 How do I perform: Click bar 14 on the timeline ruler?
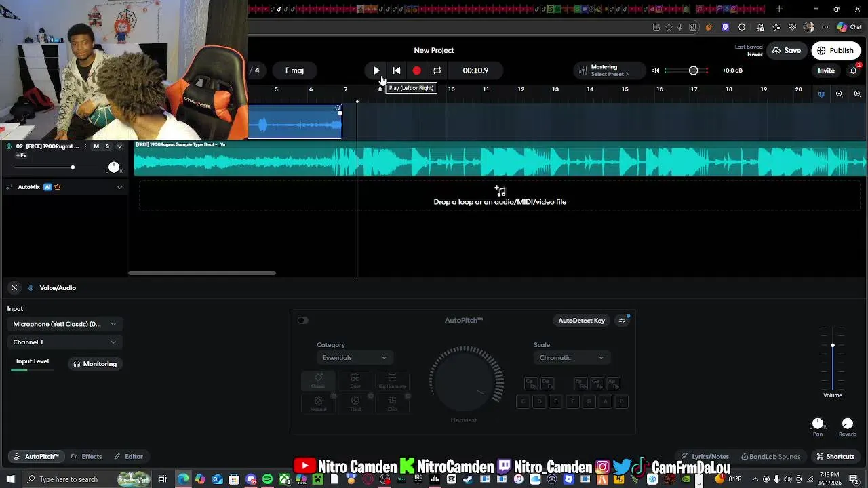pyautogui.click(x=590, y=89)
